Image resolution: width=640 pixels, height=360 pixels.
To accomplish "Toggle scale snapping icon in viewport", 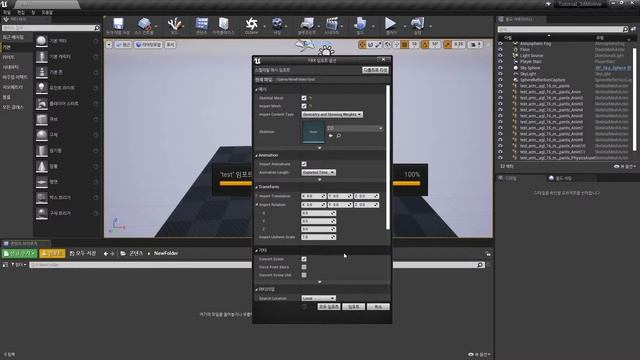I will [x=448, y=44].
